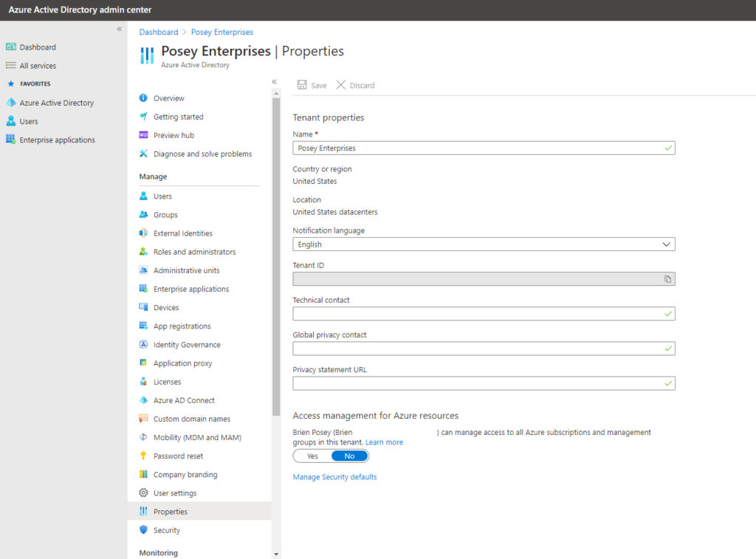756x559 pixels.
Task: Click the tenant Name input field
Action: (x=484, y=148)
